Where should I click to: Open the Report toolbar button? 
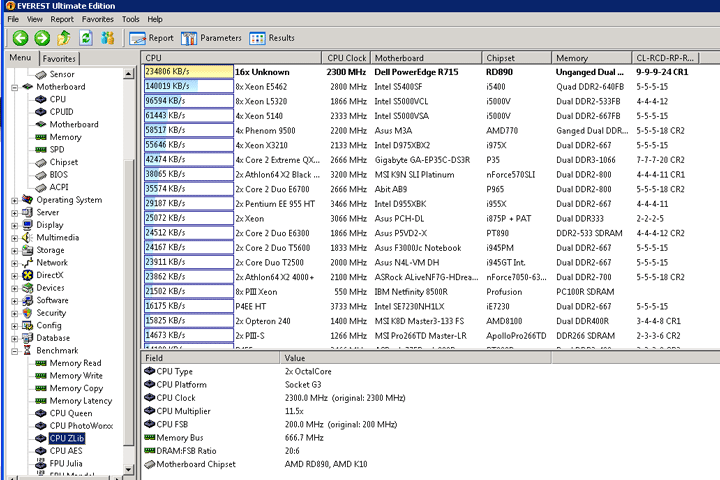pyautogui.click(x=152, y=38)
